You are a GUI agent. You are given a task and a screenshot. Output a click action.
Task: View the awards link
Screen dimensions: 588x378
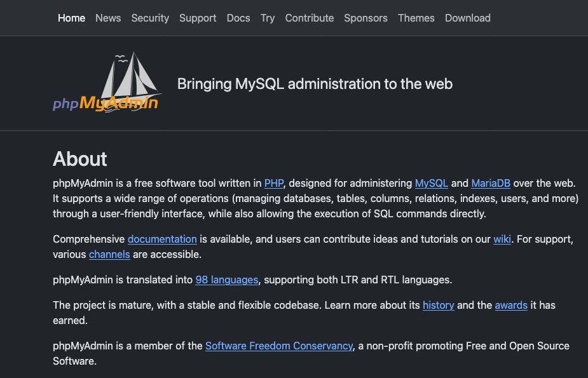(510, 306)
